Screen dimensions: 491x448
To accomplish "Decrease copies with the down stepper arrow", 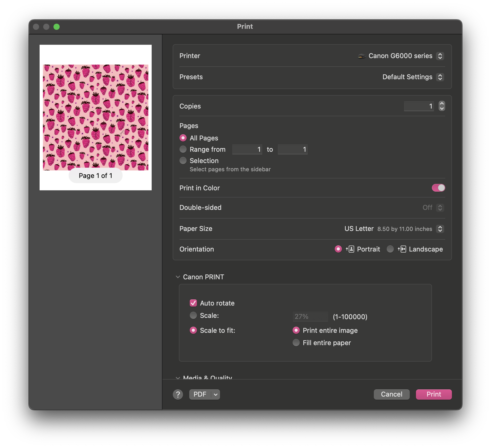I will tap(442, 109).
